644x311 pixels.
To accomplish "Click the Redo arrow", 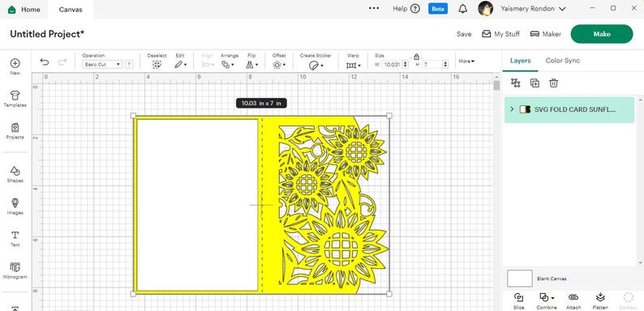I will pos(62,62).
